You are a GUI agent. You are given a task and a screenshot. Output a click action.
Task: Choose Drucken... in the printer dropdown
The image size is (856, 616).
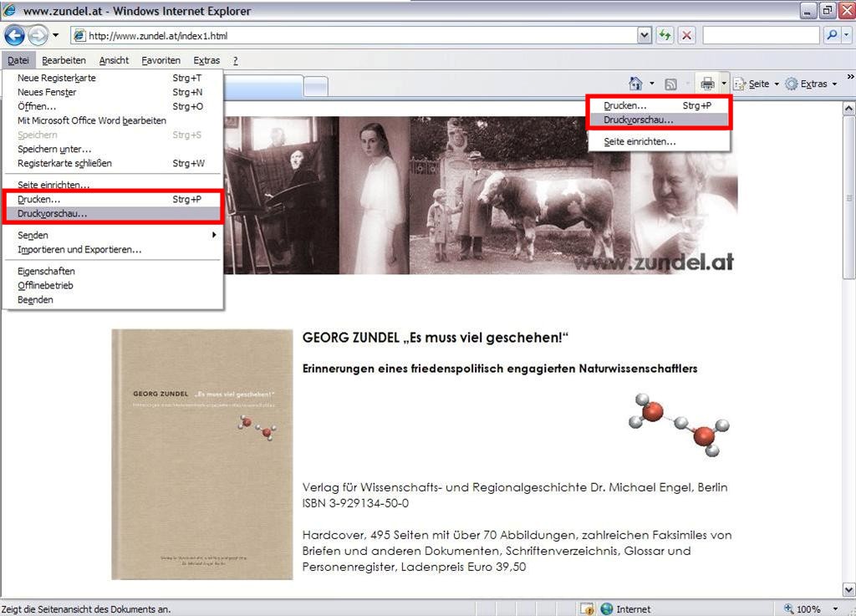(x=659, y=106)
